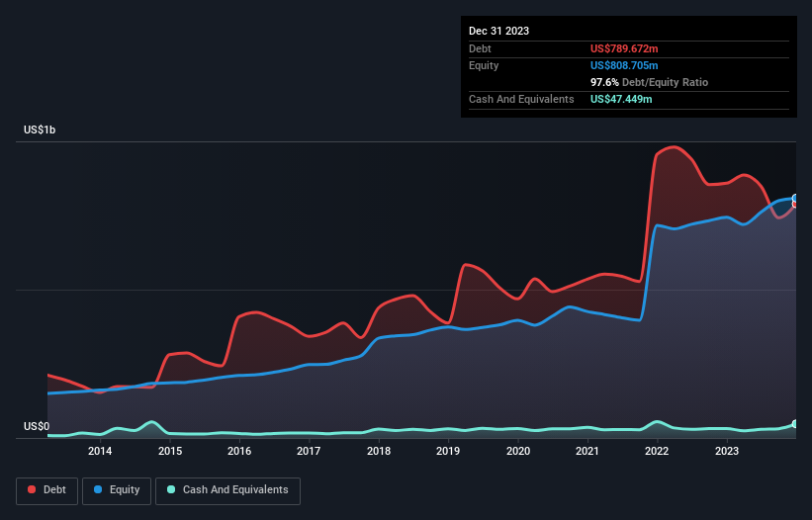
Task: Click the US$47.449m cash value
Action: [x=621, y=99]
